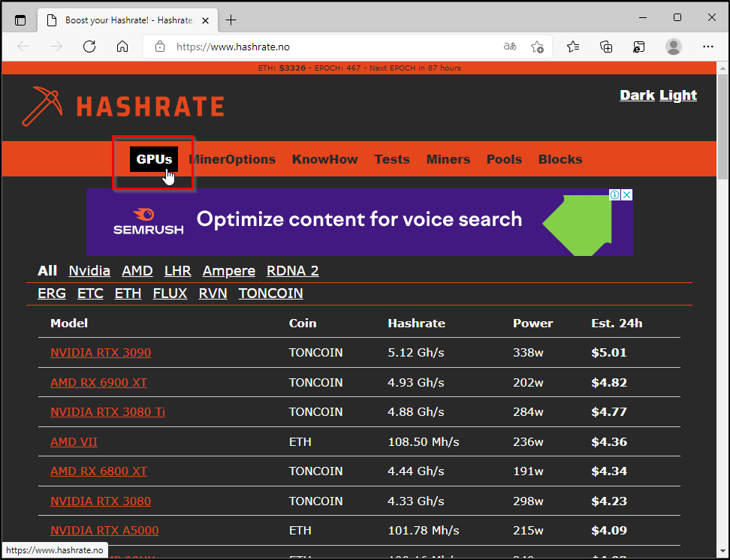This screenshot has width=730, height=560.
Task: Open the KnowHow menu item
Action: tap(325, 159)
